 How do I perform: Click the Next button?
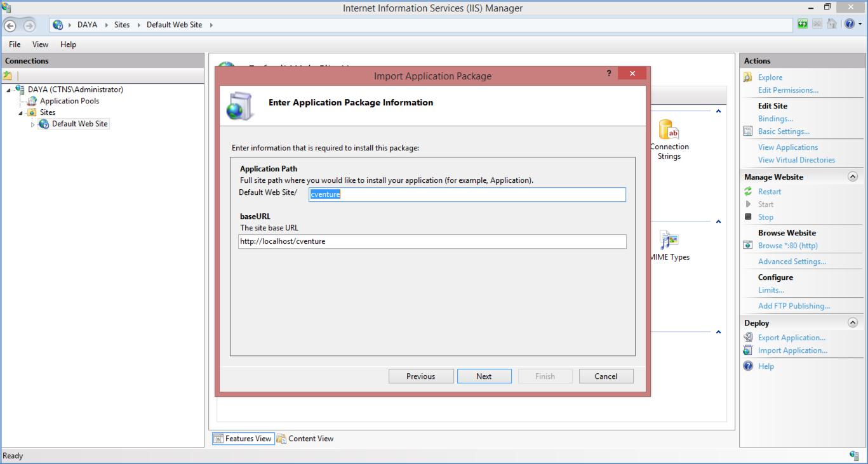coord(484,376)
